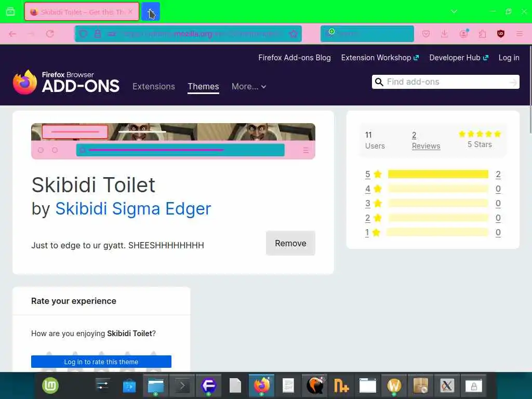Focus the browser URL address bar

tap(188, 34)
